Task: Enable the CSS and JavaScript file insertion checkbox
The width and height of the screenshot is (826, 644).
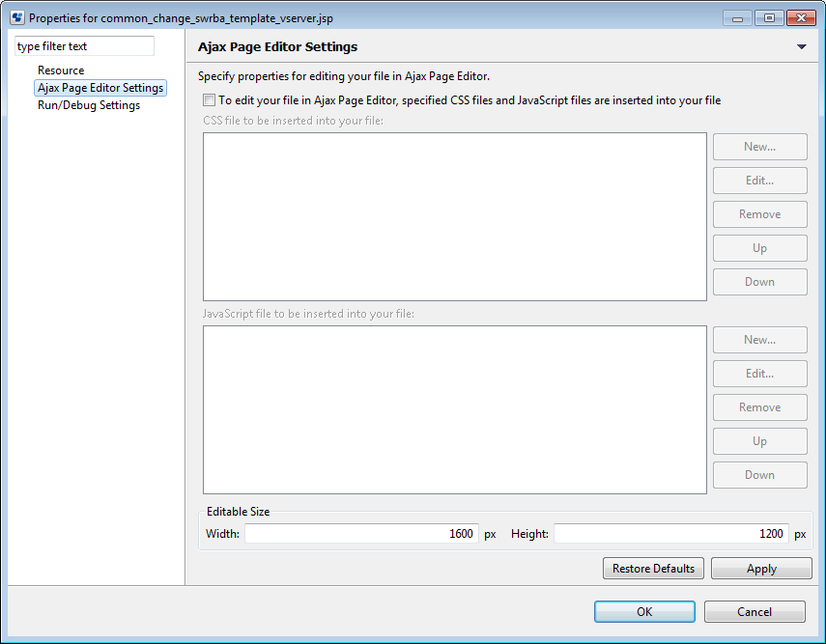Action: pos(209,100)
